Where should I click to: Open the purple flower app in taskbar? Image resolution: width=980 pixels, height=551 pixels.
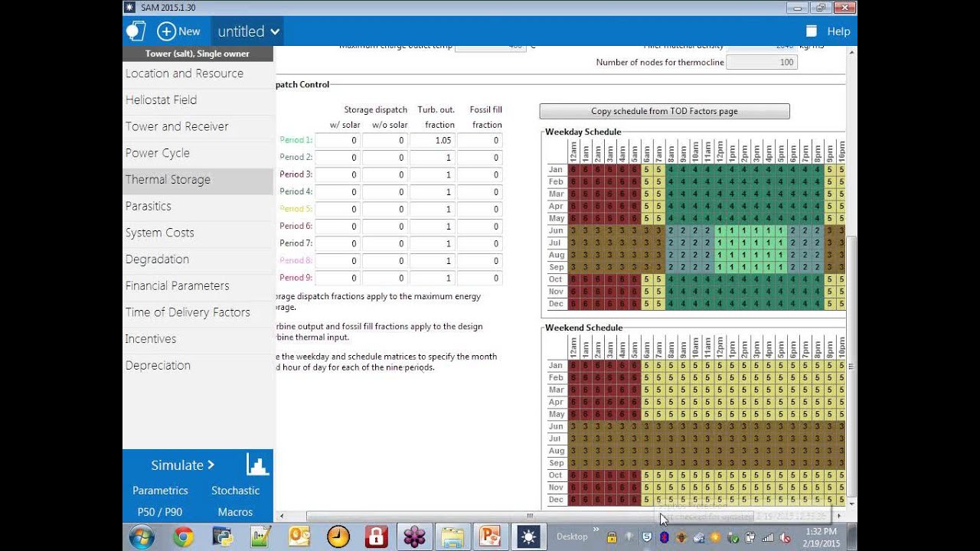pos(414,536)
